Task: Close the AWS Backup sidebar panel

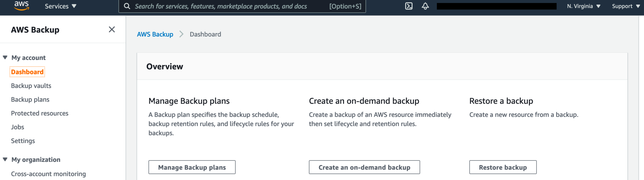Action: (x=112, y=30)
